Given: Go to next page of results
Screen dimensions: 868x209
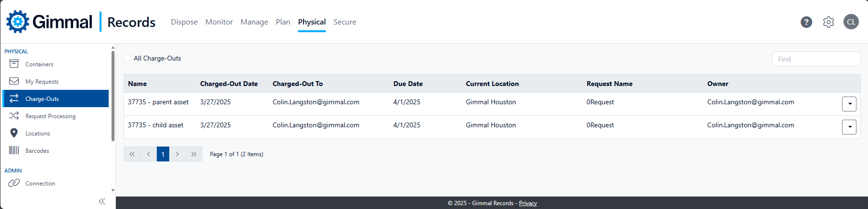Looking at the screenshot, I should point(177,154).
